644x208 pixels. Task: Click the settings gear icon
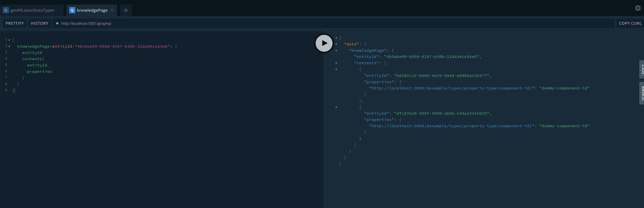pyautogui.click(x=638, y=8)
